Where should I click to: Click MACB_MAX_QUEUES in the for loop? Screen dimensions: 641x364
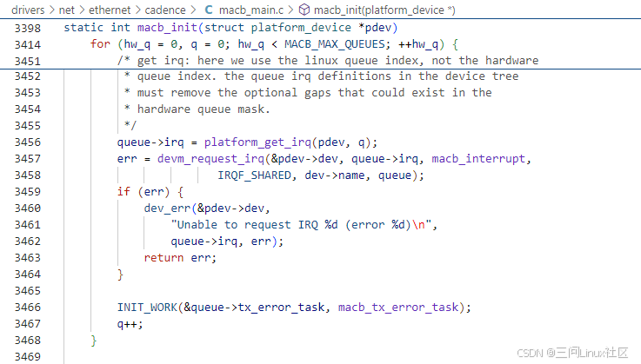(x=334, y=44)
